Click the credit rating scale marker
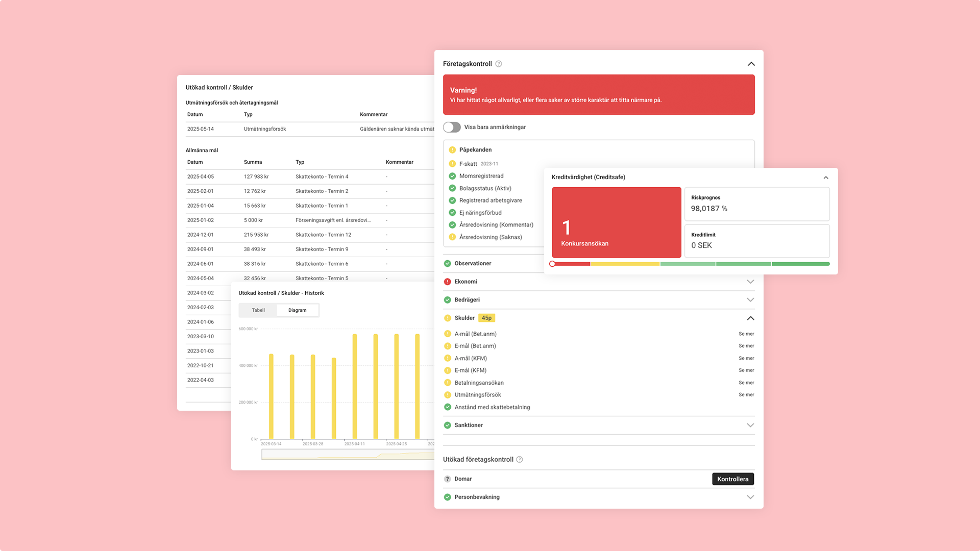Viewport: 980px width, 551px height. click(x=552, y=264)
